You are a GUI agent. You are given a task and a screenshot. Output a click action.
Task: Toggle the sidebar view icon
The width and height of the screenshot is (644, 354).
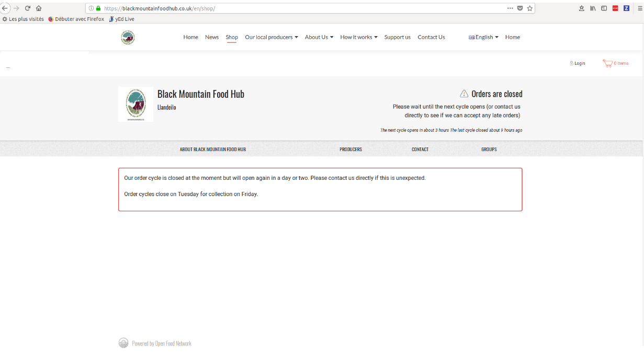604,8
